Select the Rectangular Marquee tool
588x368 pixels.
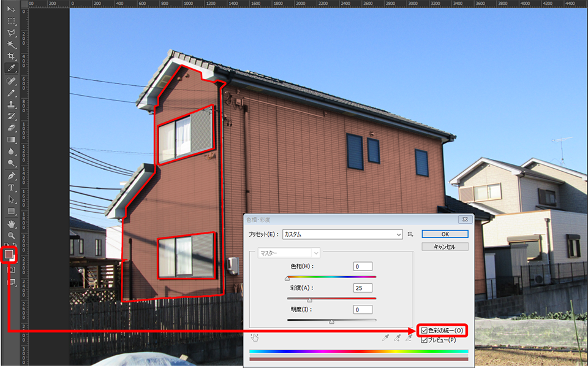[x=11, y=21]
